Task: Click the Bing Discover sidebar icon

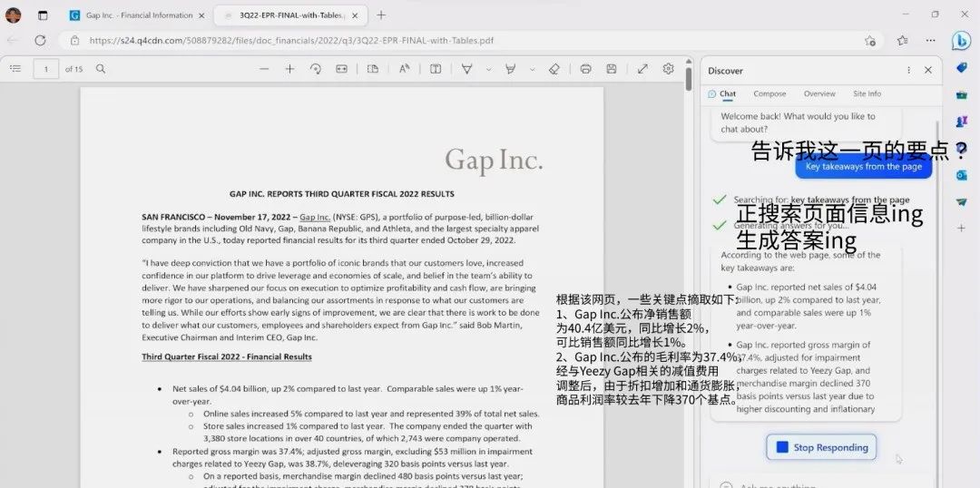Action: [961, 41]
